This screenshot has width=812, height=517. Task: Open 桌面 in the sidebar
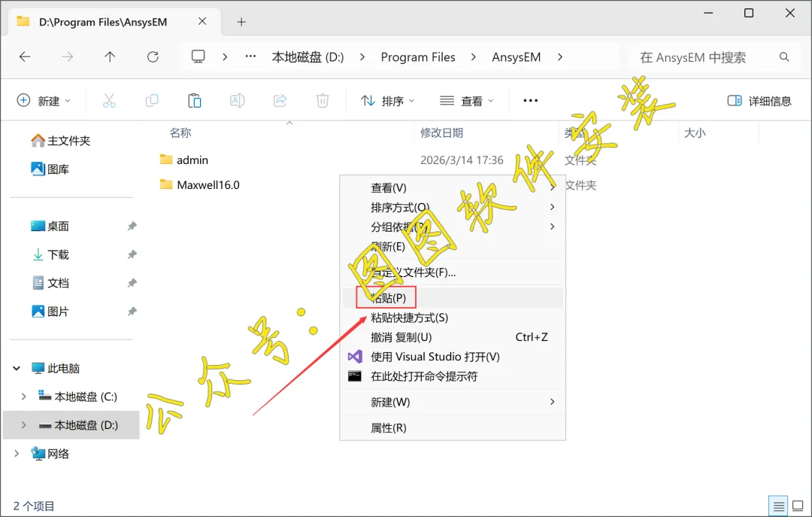50,226
